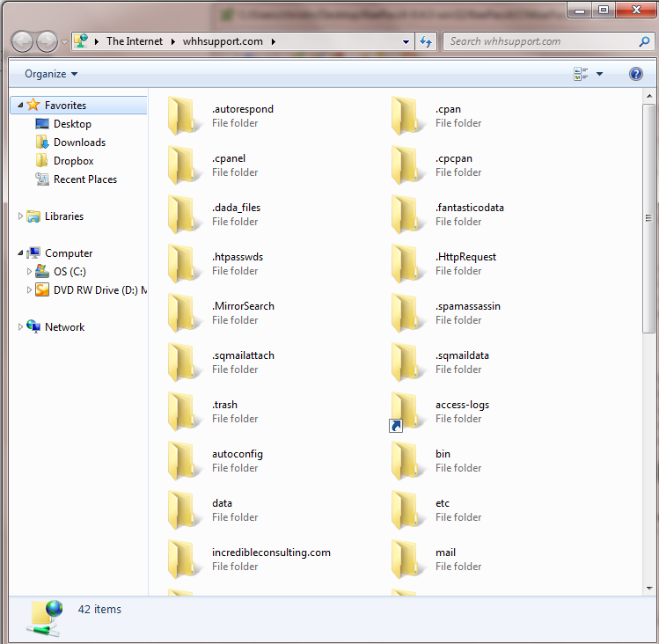Image resolution: width=659 pixels, height=644 pixels.
Task: Collapse the Computer tree node
Action: (21, 253)
